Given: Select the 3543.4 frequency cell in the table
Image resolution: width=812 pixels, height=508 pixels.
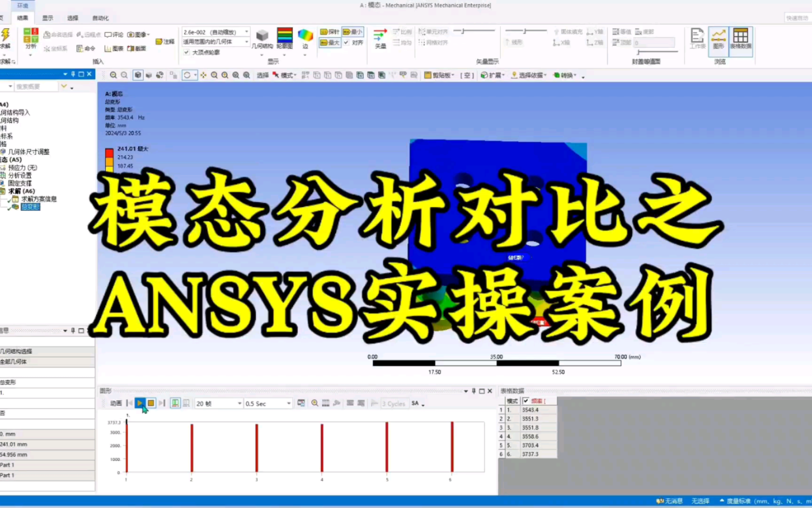Looking at the screenshot, I should point(530,410).
